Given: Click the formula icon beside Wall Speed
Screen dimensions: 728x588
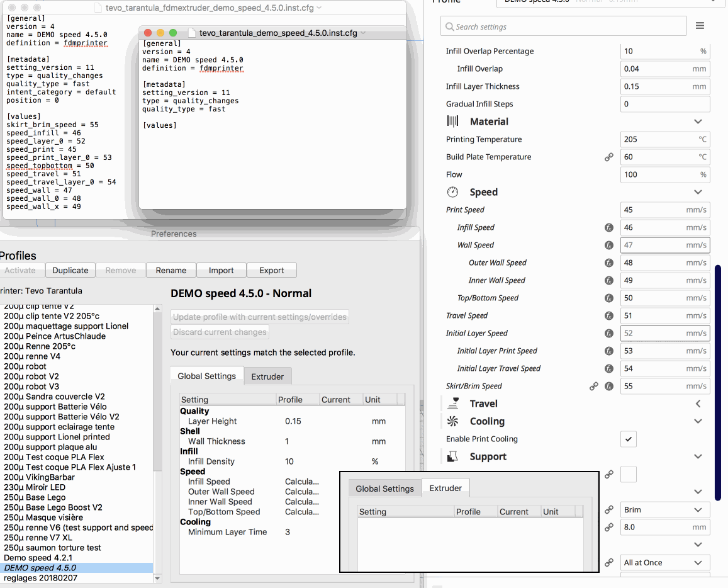Looking at the screenshot, I should click(608, 246).
